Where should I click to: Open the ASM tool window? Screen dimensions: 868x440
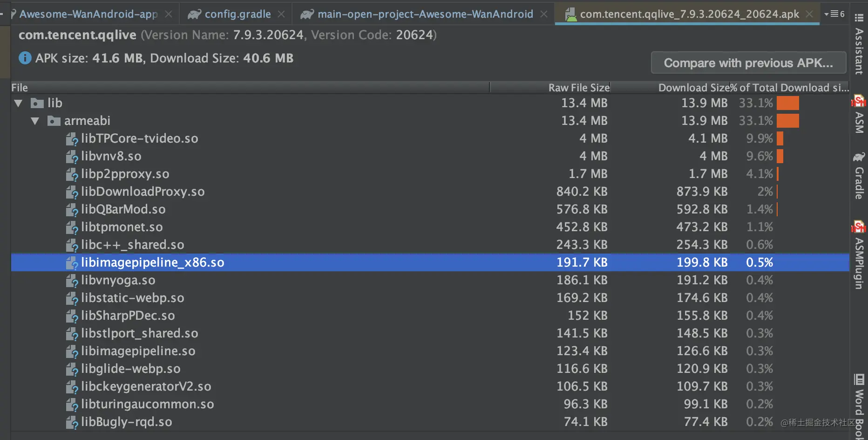859,114
